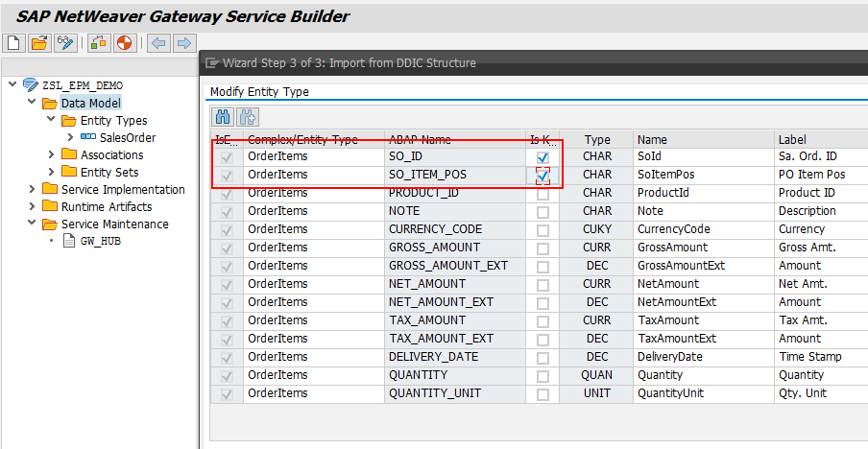
Task: Toggle Display/Change glasses-and-pencil icon
Action: (x=65, y=42)
